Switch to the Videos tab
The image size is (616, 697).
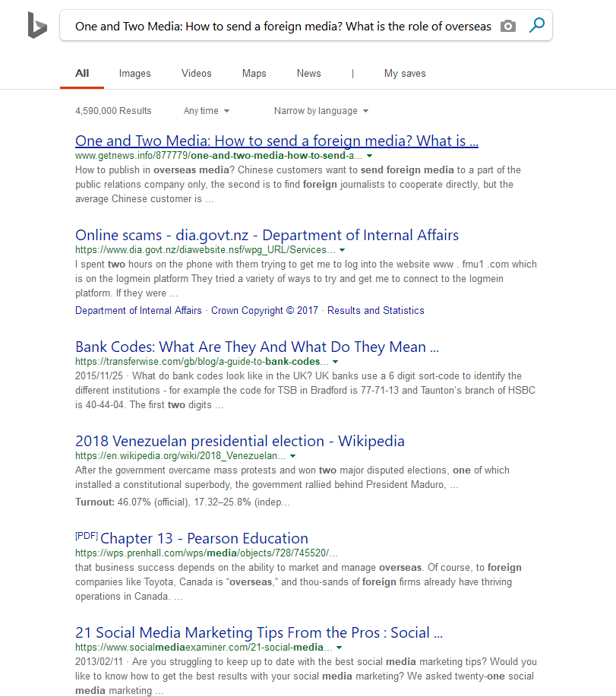tap(196, 73)
